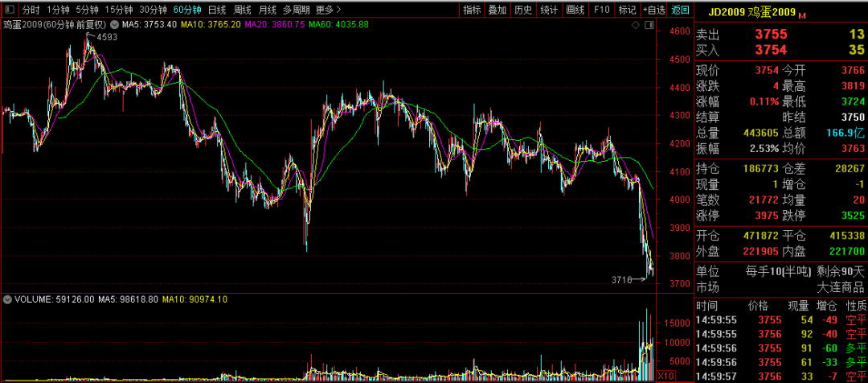Click the 剩余90天 remaining days label
868x383 pixels.
point(841,272)
